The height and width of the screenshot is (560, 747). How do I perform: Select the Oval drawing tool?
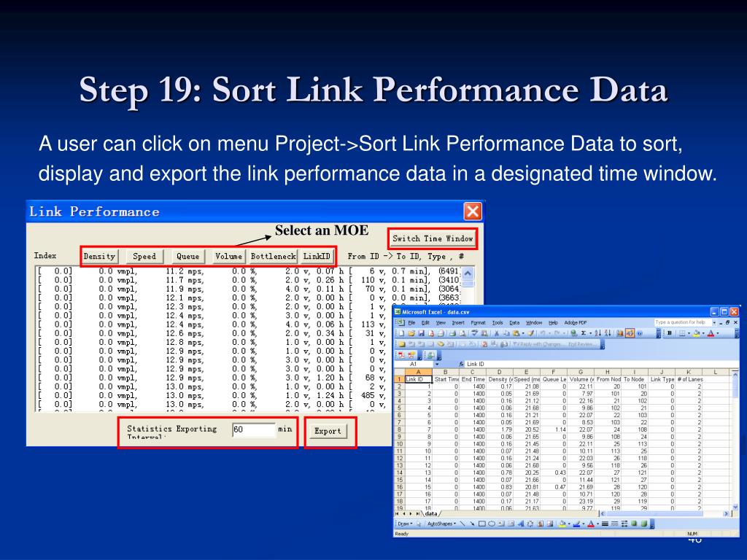click(x=492, y=524)
